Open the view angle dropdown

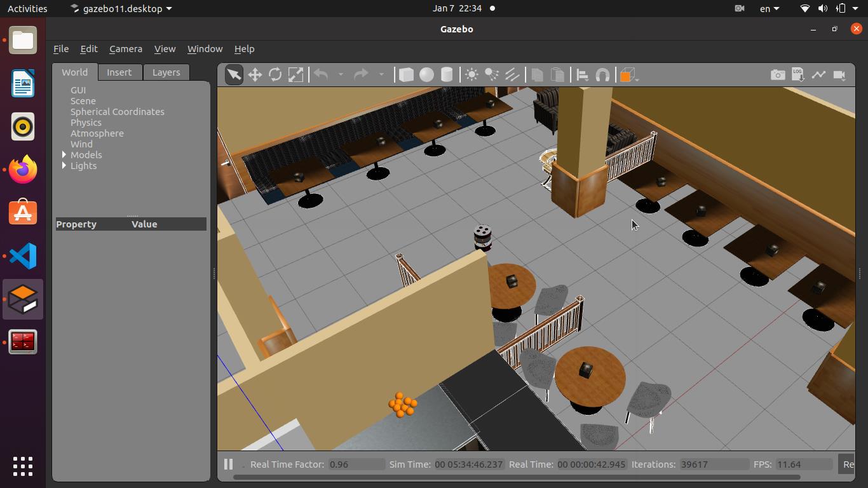point(628,75)
